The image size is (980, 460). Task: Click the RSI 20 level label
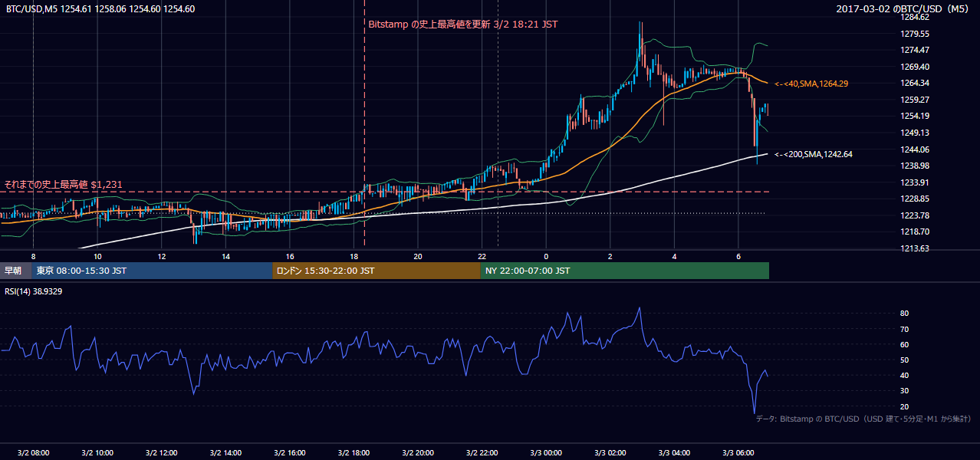[x=905, y=406]
